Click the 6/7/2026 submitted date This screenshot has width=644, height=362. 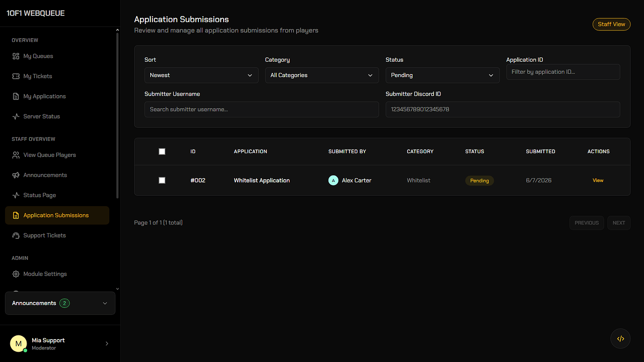(539, 181)
